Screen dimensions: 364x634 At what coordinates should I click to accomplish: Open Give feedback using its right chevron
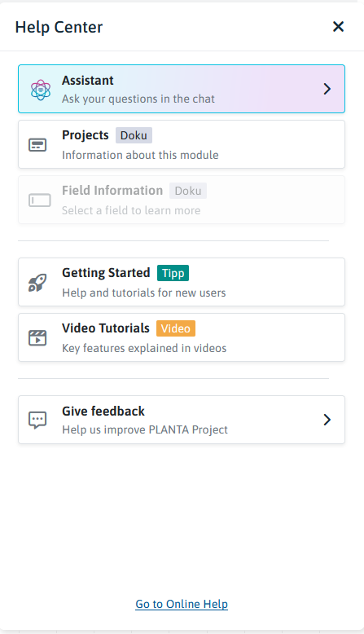[327, 420]
